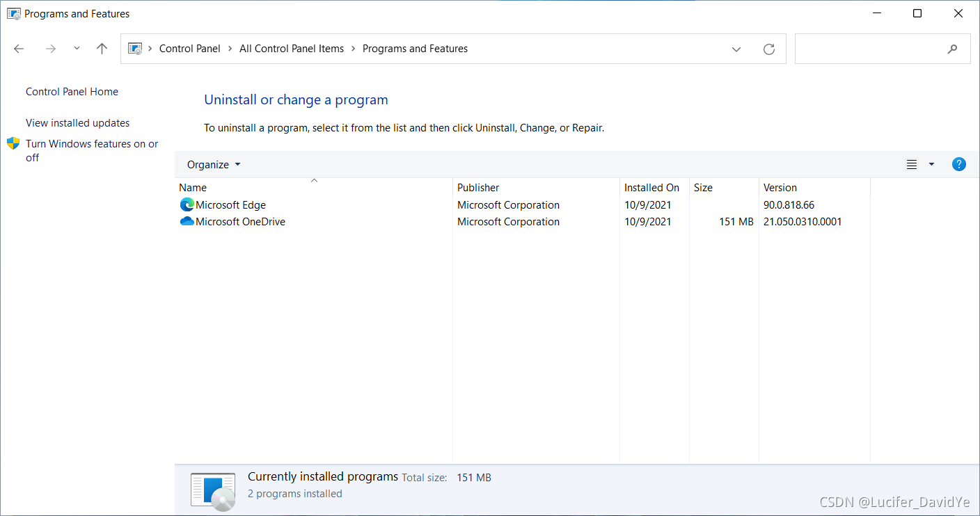
Task: Click the Programs and Features icon in address bar
Action: (134, 48)
